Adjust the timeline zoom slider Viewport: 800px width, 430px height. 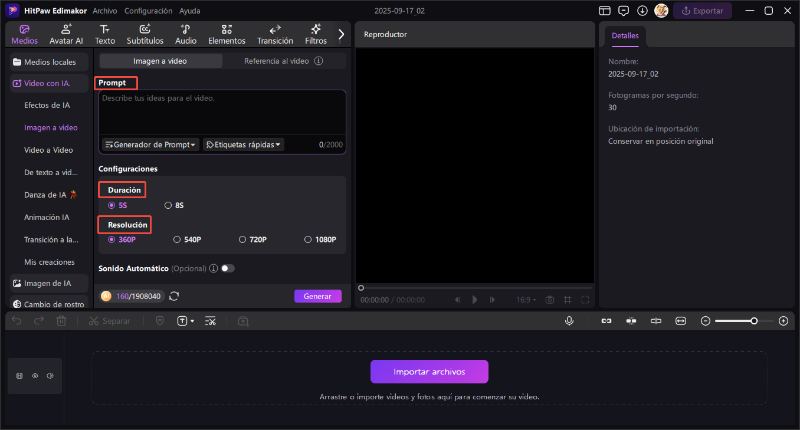click(x=754, y=321)
